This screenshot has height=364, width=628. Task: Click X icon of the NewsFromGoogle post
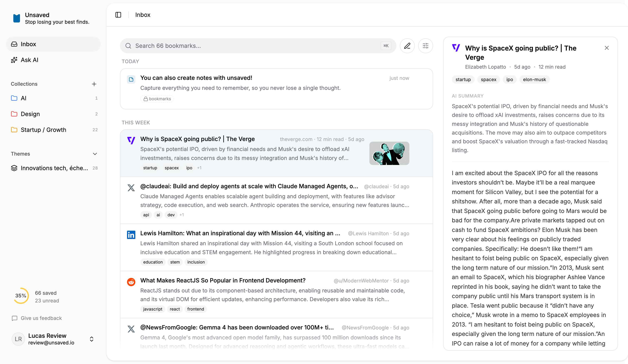coord(131,329)
